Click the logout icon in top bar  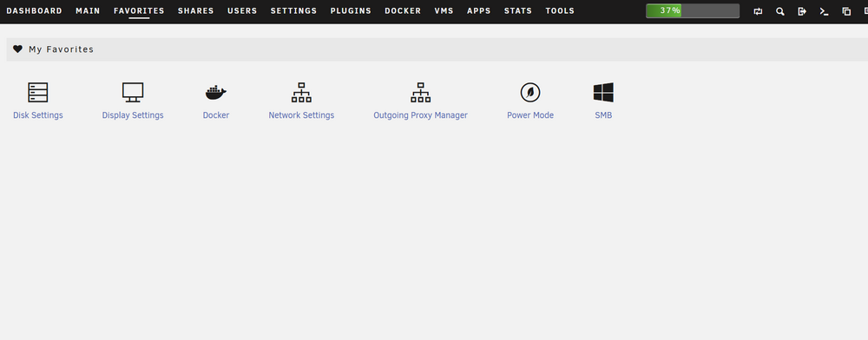click(802, 11)
